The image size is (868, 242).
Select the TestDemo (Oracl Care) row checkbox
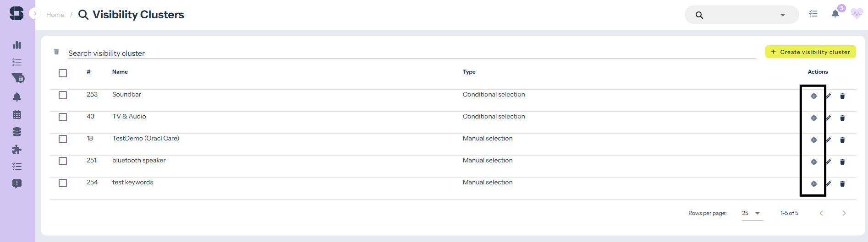(x=63, y=139)
